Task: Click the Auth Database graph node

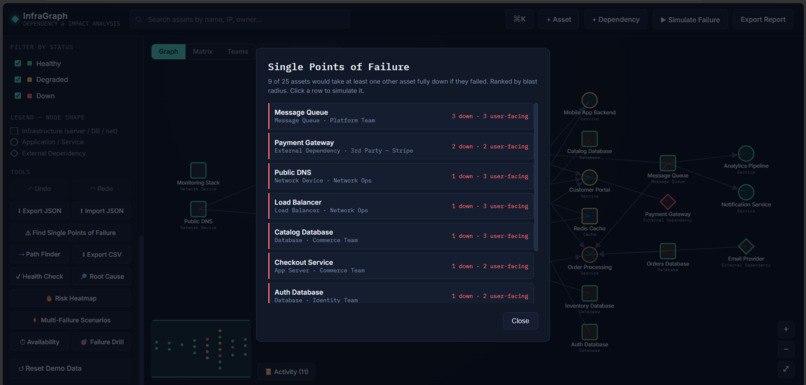Action: click(x=590, y=332)
